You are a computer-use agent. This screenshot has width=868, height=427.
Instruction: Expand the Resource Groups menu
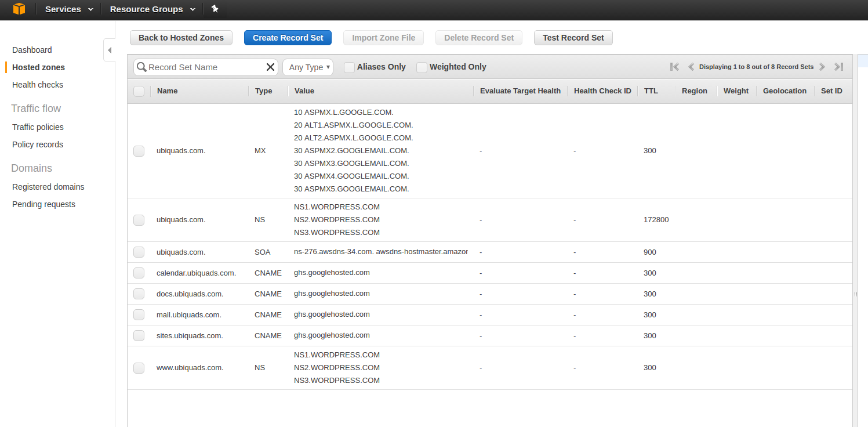point(152,9)
